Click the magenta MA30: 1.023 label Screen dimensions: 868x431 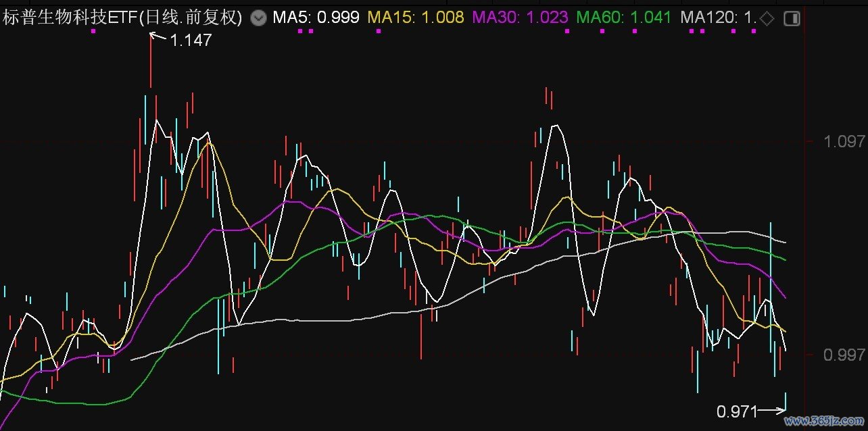[520, 18]
